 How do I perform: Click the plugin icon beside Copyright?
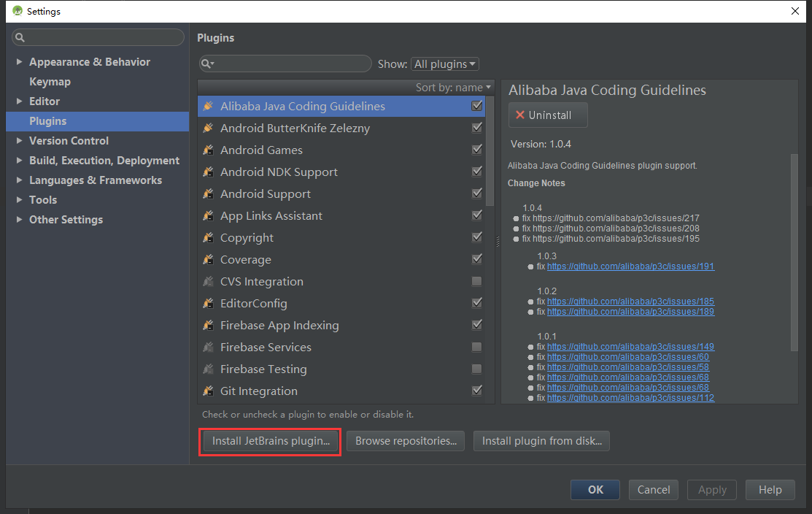coord(208,237)
